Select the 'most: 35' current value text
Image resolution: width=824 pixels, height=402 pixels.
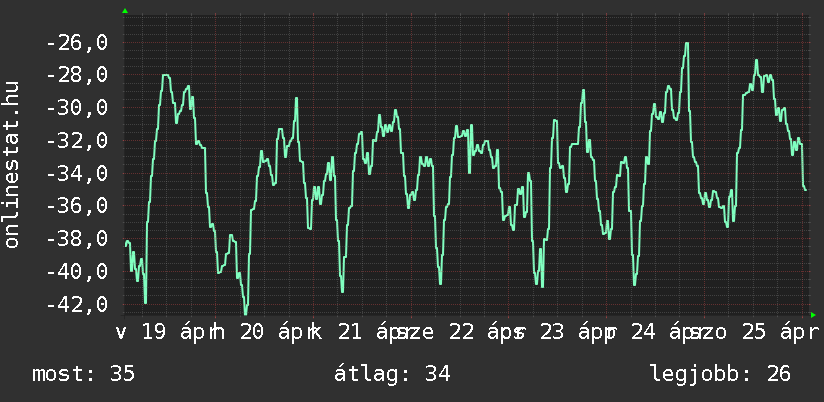(83, 374)
